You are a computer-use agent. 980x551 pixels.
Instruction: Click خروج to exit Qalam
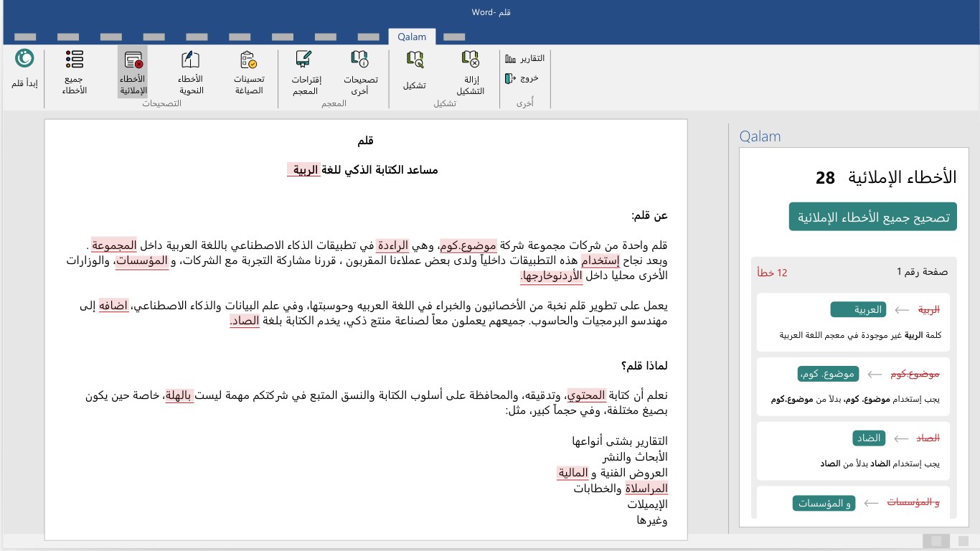[x=522, y=78]
